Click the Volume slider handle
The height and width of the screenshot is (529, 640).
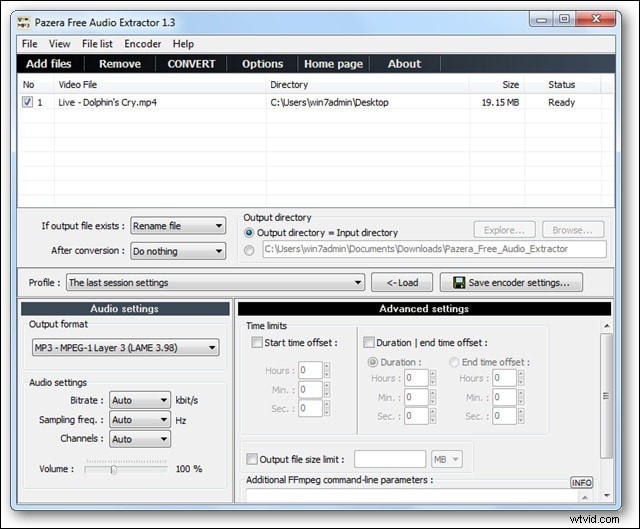tap(113, 468)
